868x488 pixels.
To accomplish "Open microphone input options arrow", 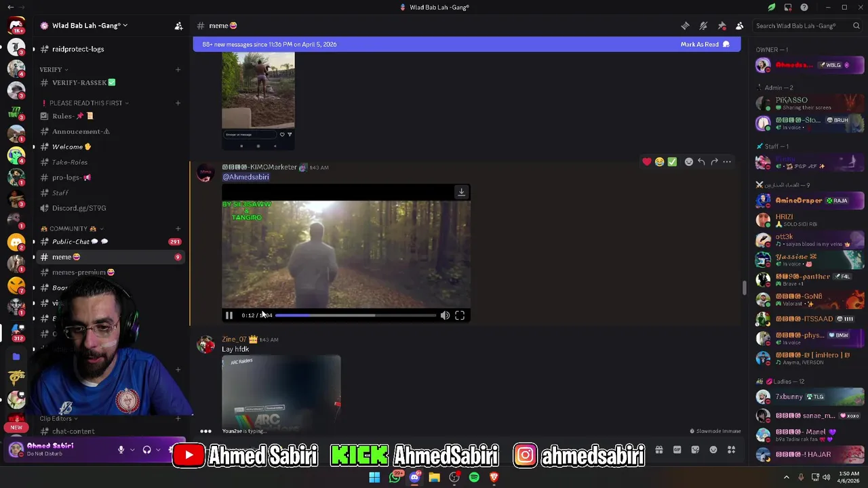I will click(x=132, y=449).
